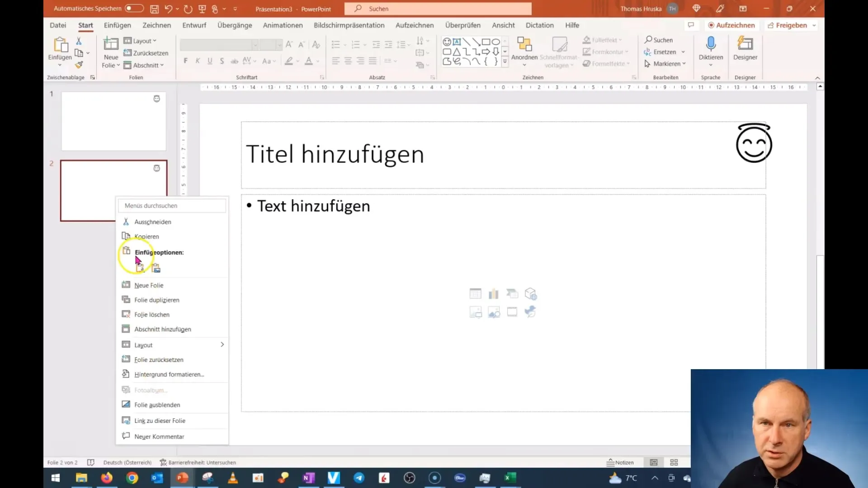868x488 pixels.
Task: Select Folie duplizieren from context menu
Action: [156, 300]
